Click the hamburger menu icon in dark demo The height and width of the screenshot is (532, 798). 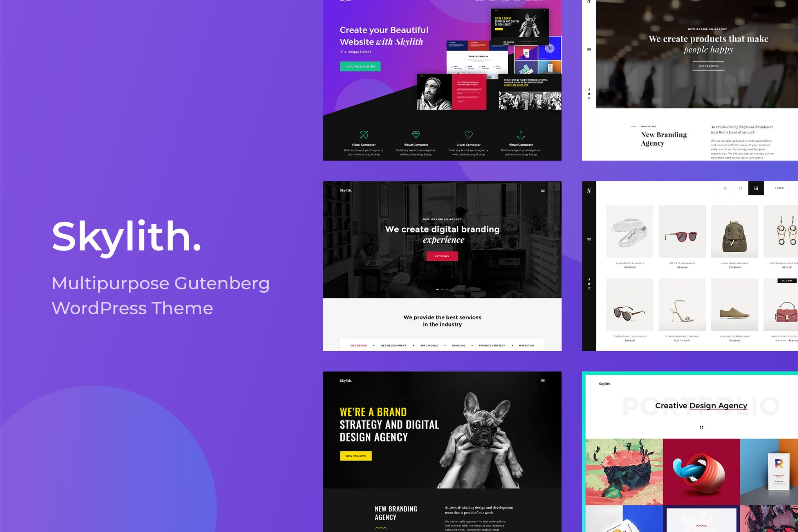(x=543, y=190)
